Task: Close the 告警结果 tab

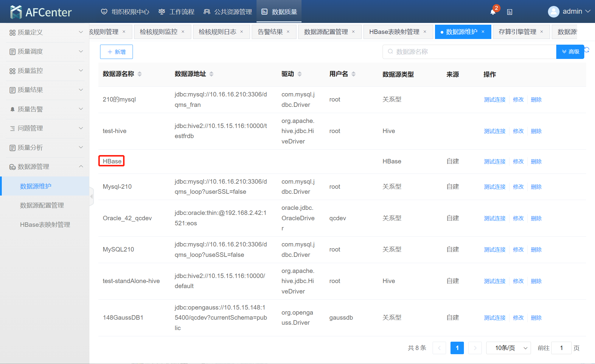Action: 288,32
